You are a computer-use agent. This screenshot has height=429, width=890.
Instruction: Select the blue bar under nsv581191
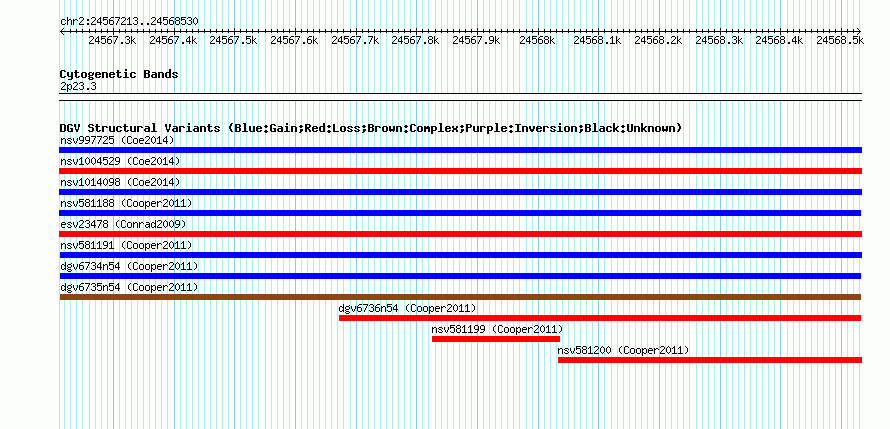click(460, 255)
